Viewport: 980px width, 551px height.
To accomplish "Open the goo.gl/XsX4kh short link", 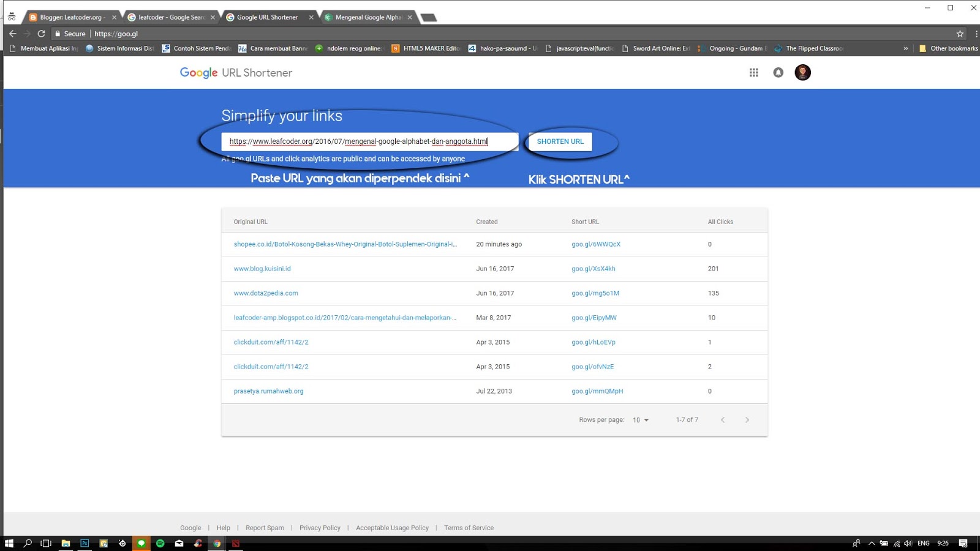I will (593, 268).
